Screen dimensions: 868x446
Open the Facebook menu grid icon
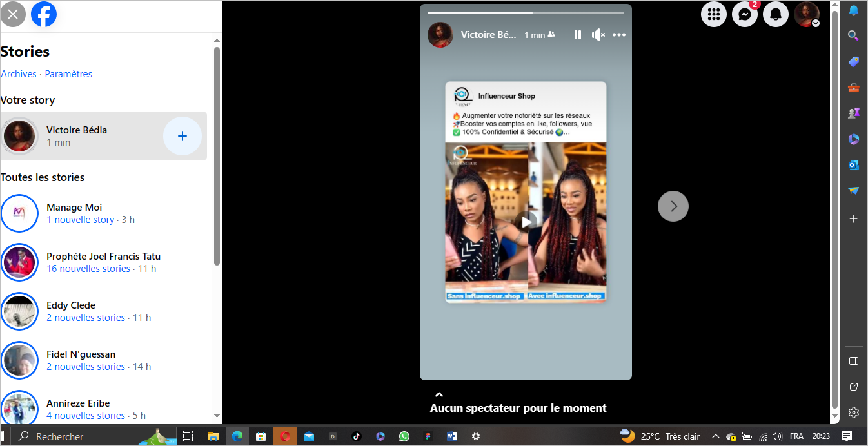pyautogui.click(x=714, y=14)
